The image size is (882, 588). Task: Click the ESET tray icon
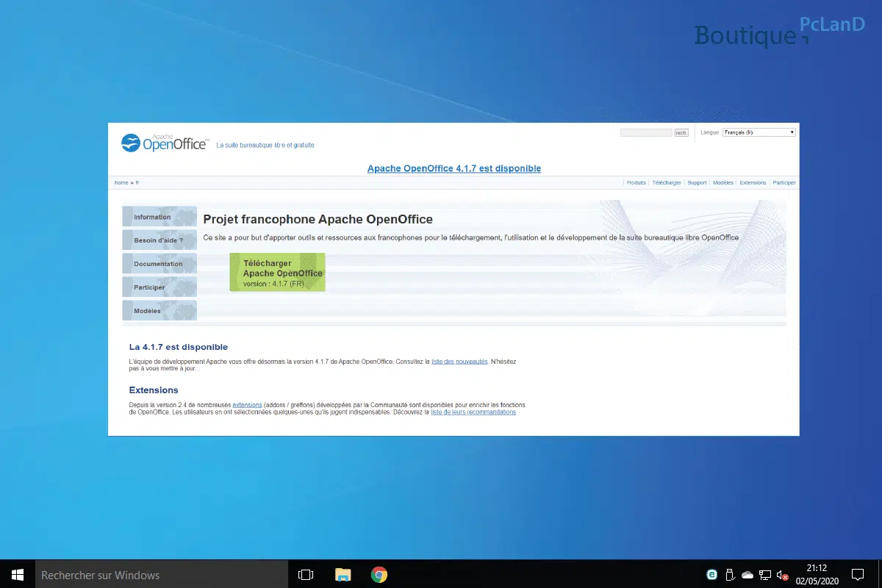click(x=711, y=574)
